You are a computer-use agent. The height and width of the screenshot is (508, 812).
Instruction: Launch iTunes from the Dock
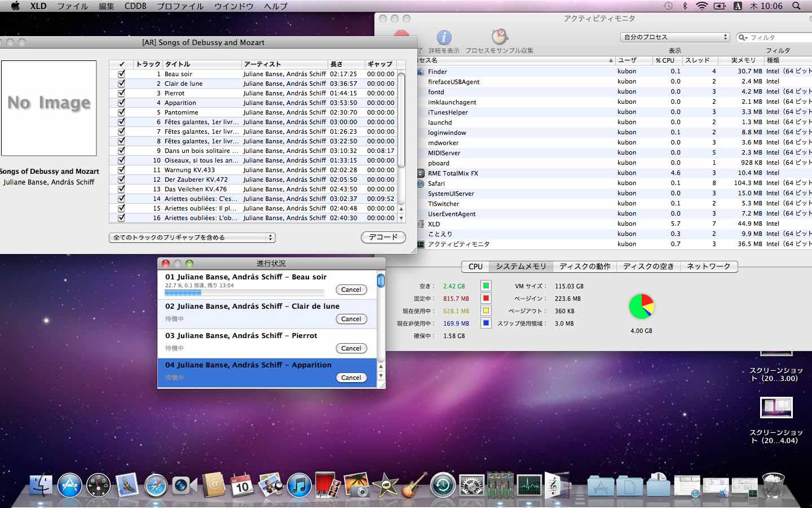(299, 485)
